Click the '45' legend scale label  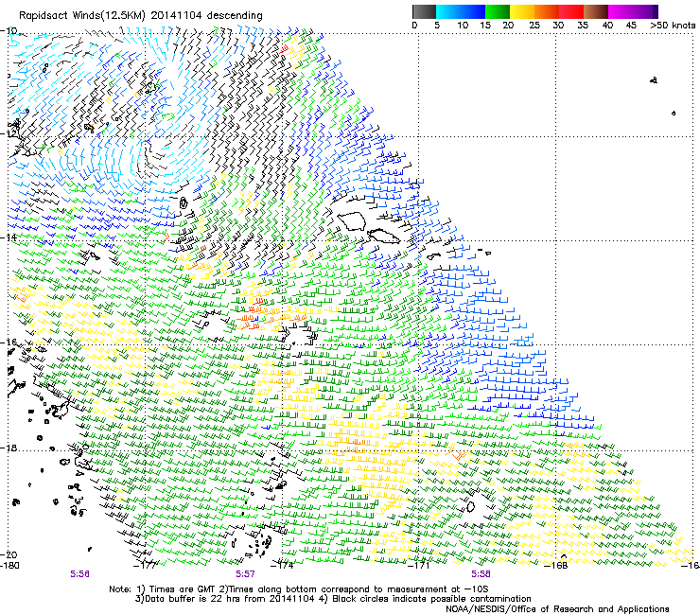(631, 25)
